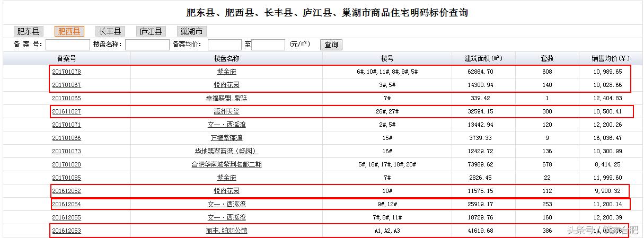Open record number 201701073 link

(66, 151)
